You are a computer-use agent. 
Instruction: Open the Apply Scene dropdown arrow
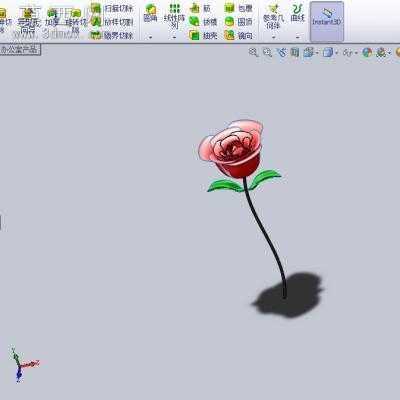389,53
